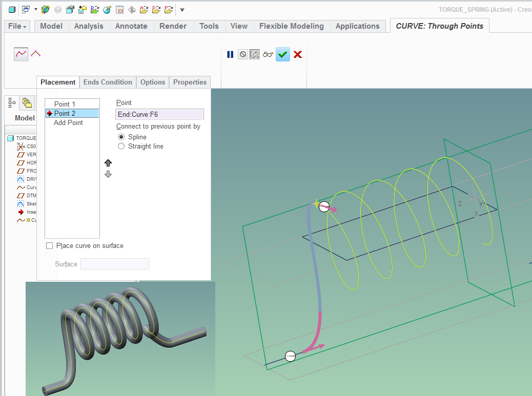This screenshot has height=396, width=532.
Task: Open the window switcher icon
Action: point(26,10)
